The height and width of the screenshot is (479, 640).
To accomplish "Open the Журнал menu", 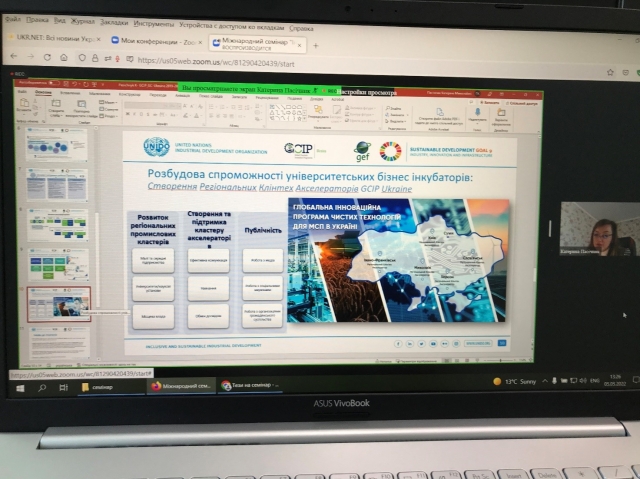I will point(82,21).
